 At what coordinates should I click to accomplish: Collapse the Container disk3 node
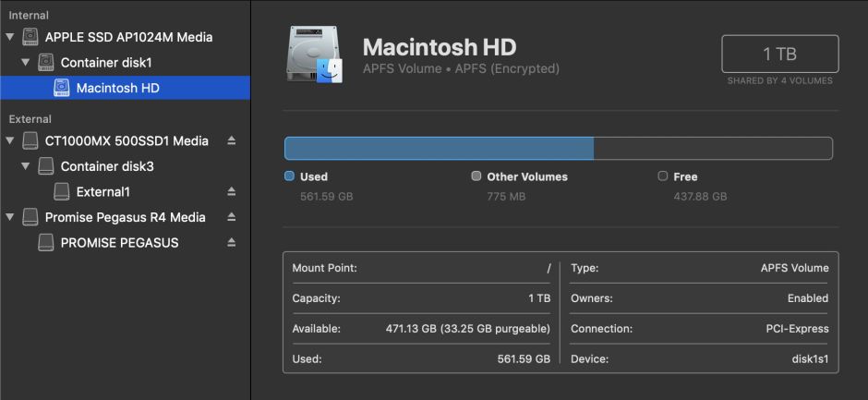(x=25, y=166)
